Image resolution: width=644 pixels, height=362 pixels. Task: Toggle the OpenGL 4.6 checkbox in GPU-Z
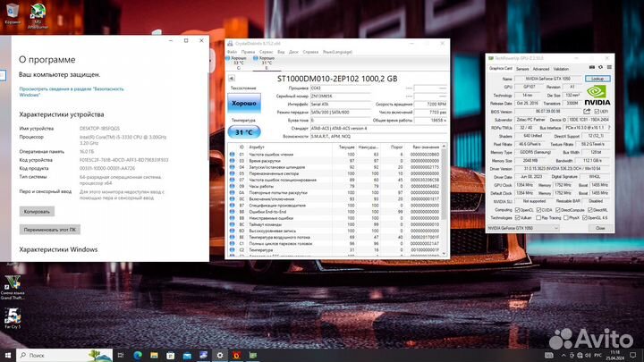[x=585, y=217]
